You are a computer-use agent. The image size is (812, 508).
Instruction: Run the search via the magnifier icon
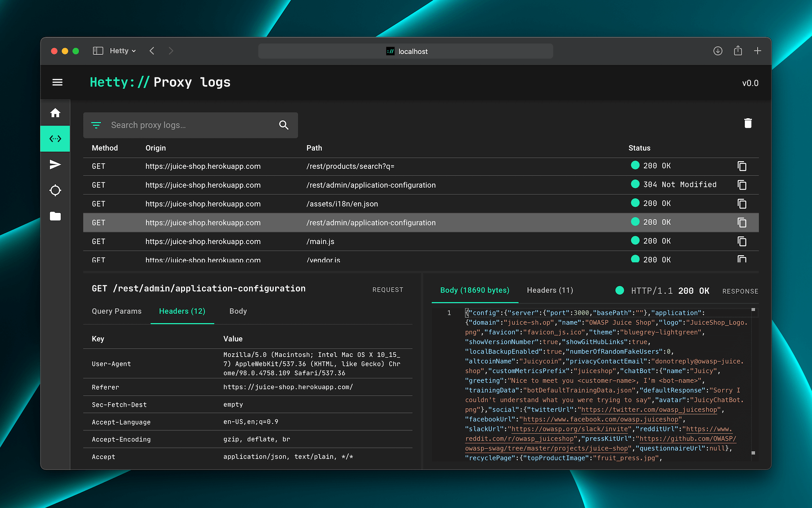click(x=284, y=125)
